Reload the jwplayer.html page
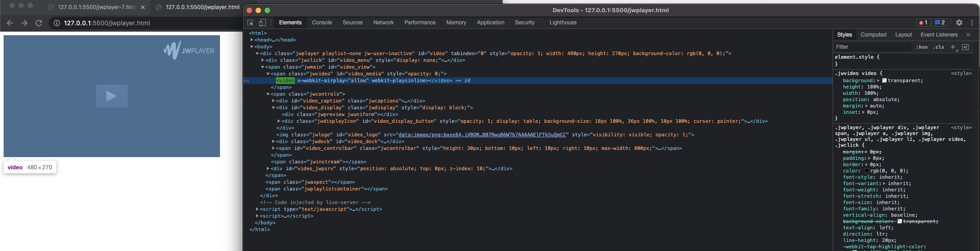The width and height of the screenshot is (980, 251). [39, 23]
